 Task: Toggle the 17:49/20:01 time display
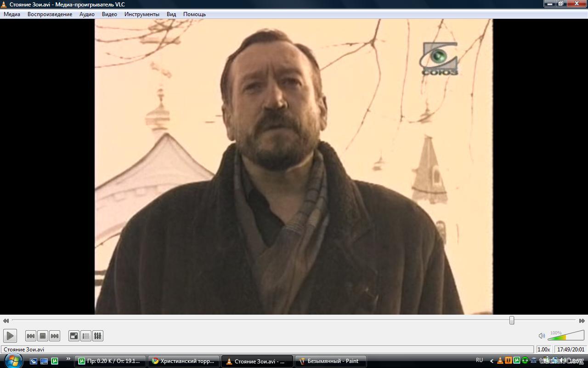[x=571, y=350]
